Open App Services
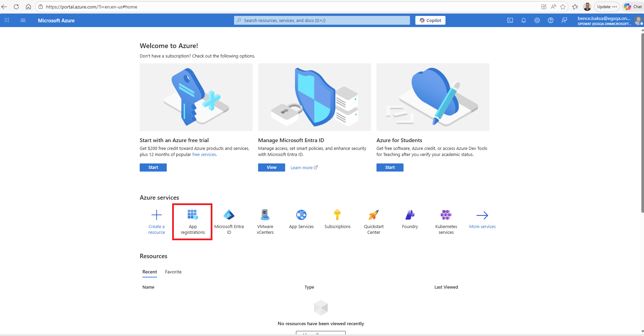The height and width of the screenshot is (336, 644). (x=301, y=219)
